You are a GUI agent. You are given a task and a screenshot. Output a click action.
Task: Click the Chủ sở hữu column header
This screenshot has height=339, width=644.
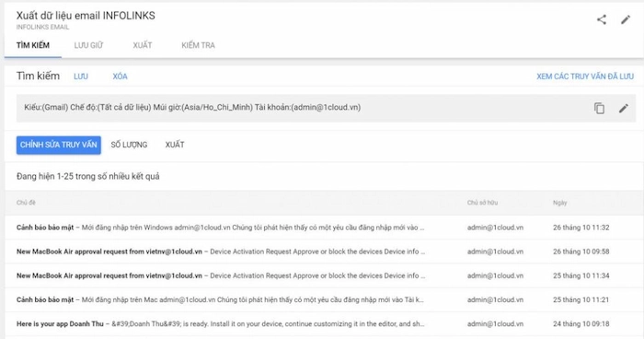pyautogui.click(x=482, y=203)
